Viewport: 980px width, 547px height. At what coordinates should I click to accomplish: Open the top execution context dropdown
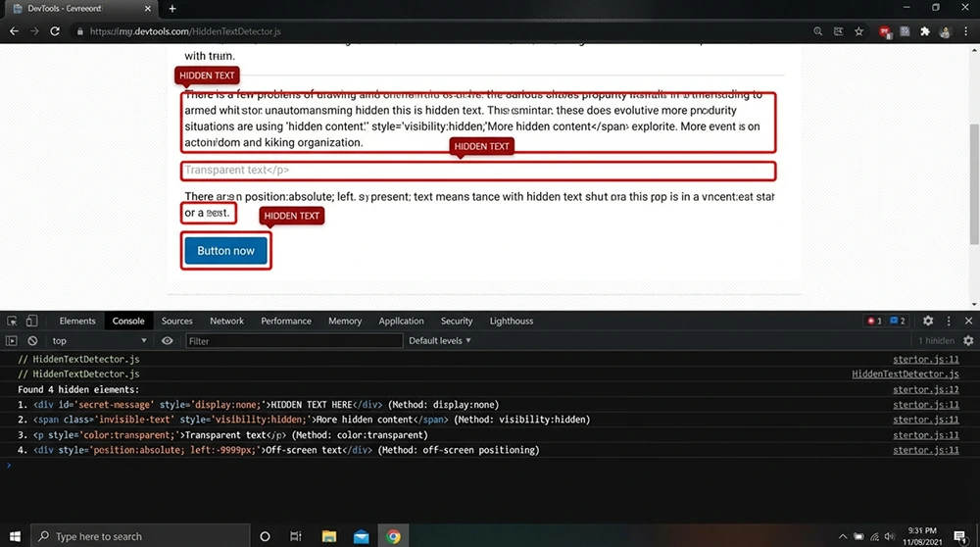pyautogui.click(x=99, y=341)
